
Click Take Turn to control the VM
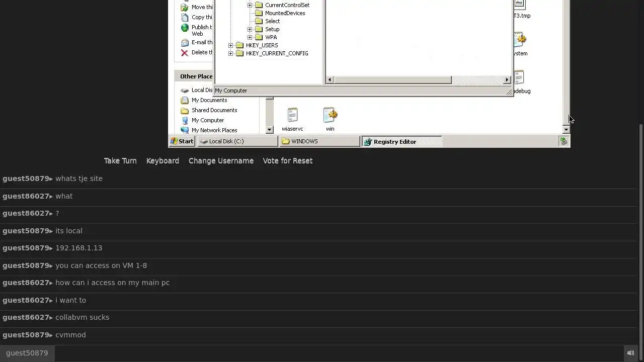(120, 161)
